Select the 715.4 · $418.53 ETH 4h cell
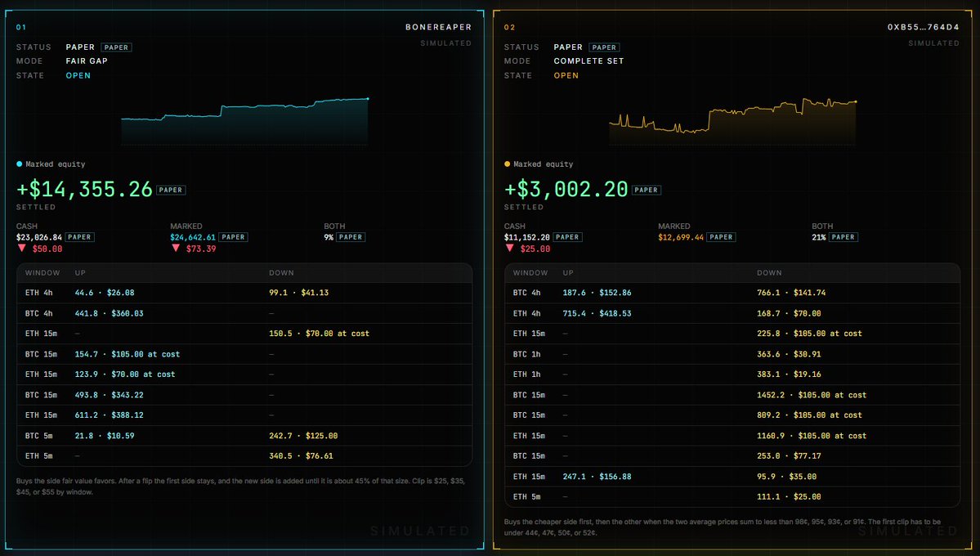The width and height of the screenshot is (980, 556). coord(597,313)
